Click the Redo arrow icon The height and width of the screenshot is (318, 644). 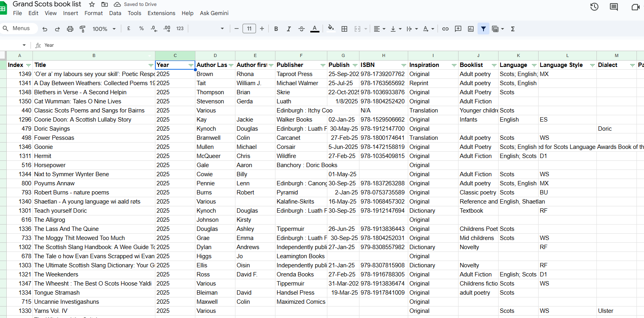click(57, 29)
